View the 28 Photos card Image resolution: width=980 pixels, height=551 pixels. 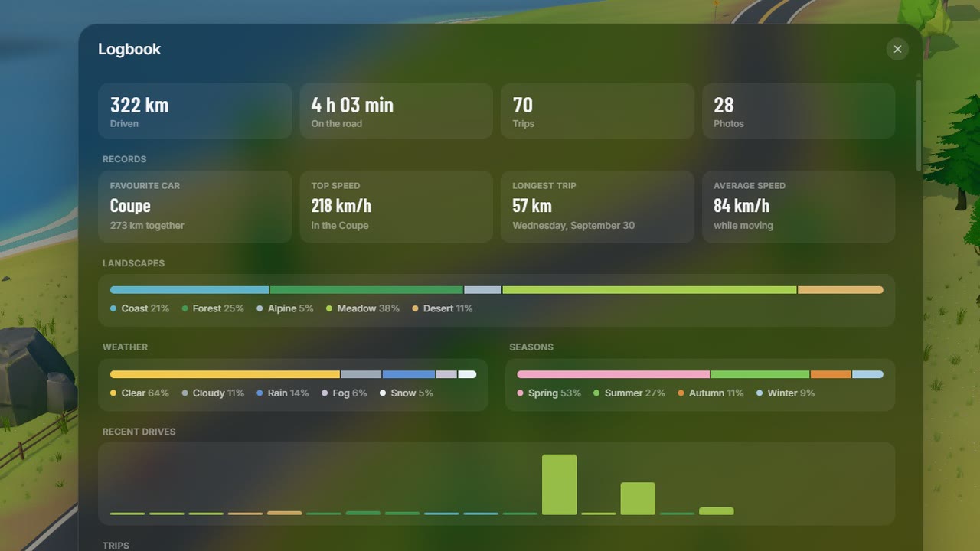[x=799, y=111]
